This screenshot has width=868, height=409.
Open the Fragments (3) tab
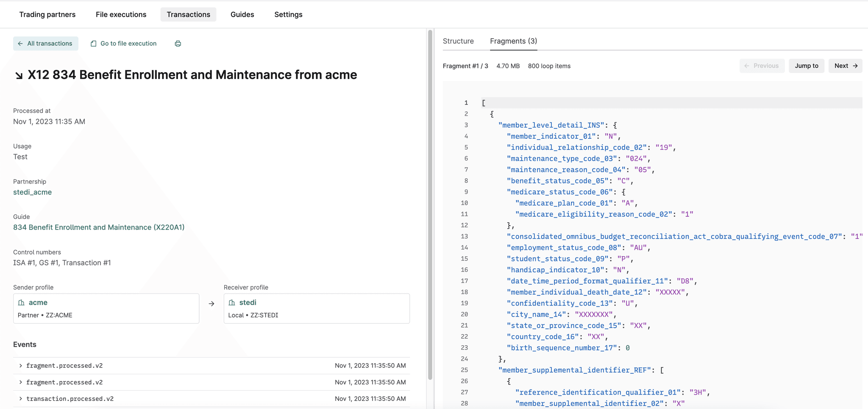[513, 41]
